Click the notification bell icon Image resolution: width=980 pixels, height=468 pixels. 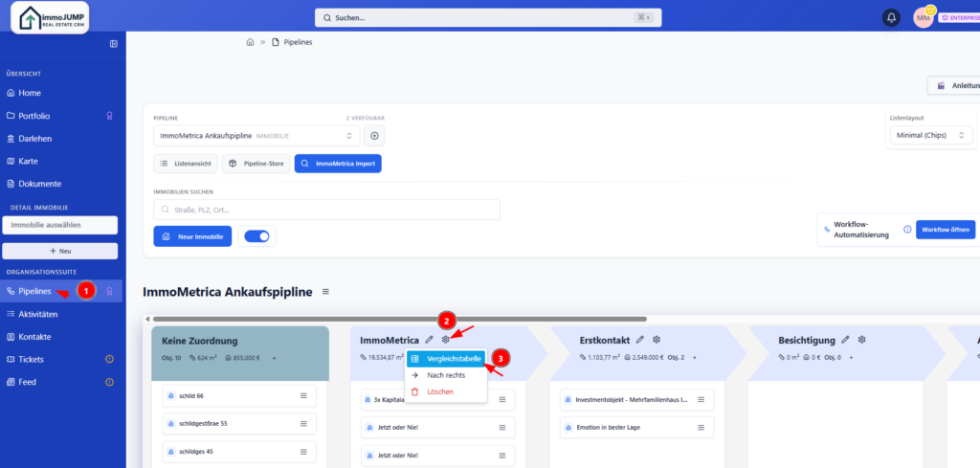(x=892, y=17)
